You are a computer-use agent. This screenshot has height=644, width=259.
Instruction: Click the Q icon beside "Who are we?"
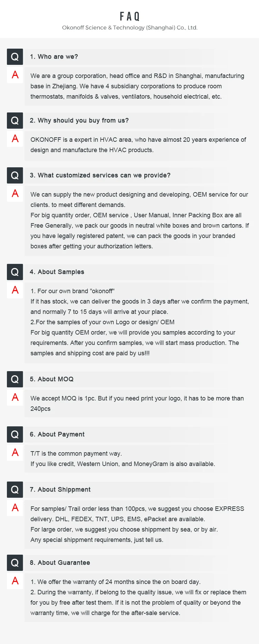pyautogui.click(x=15, y=57)
